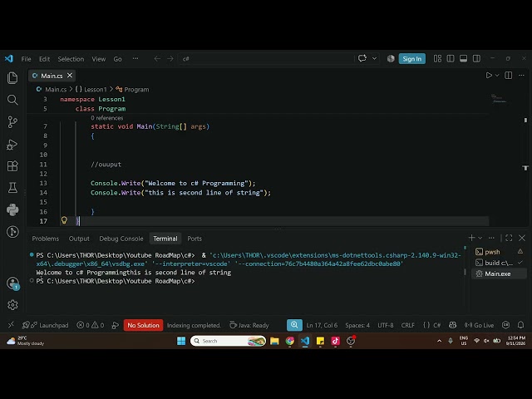This screenshot has height=399, width=532.
Task: Expand the run button dropdown arrow
Action: pos(497,76)
